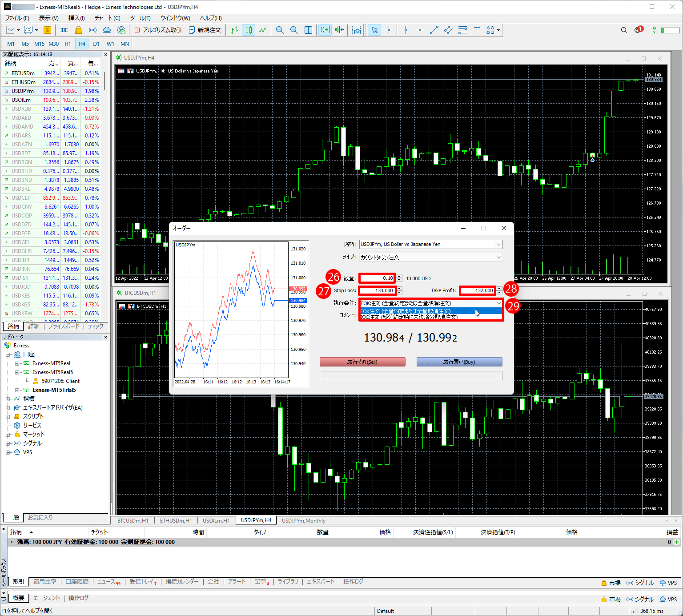Toggle candlestick chart mode button
The image size is (683, 616).
click(249, 30)
